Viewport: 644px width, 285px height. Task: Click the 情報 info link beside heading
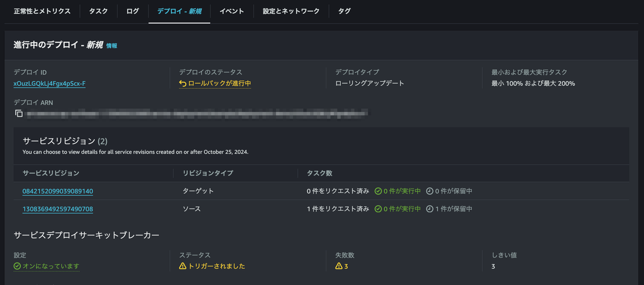click(112, 46)
